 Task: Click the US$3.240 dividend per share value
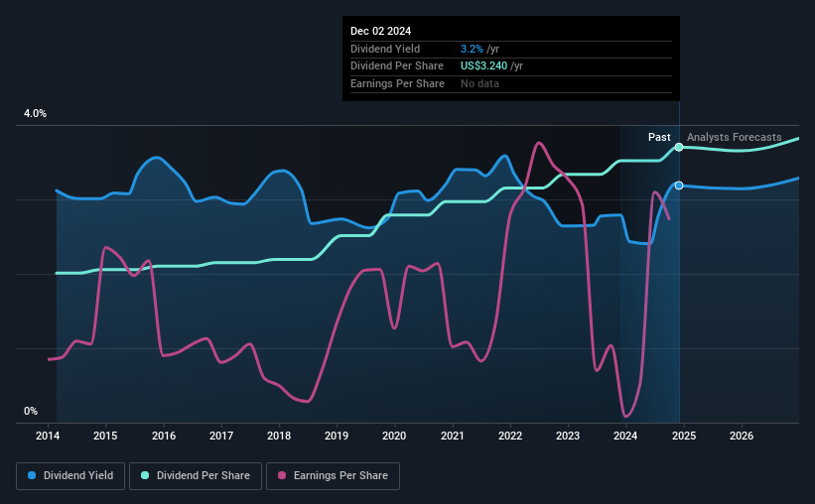point(483,66)
